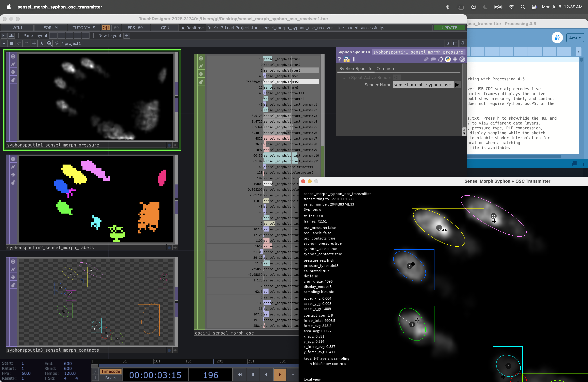
Task: Toggle lock flag on pressure node
Action: click(13, 80)
